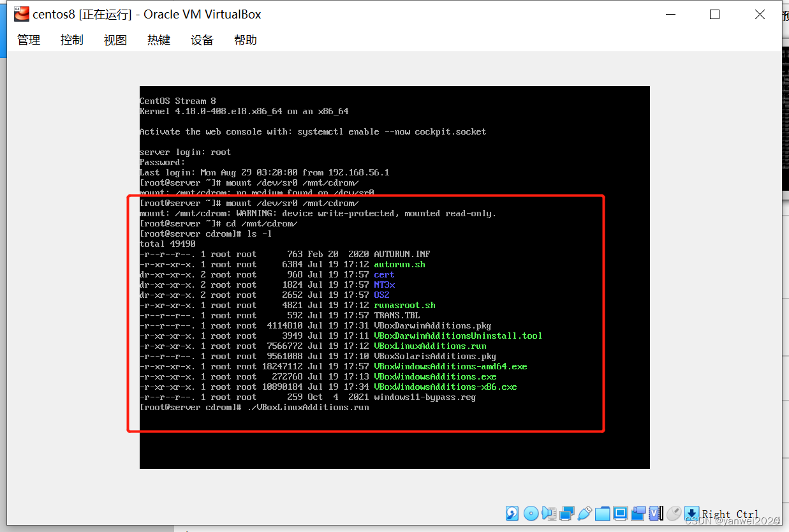Click the 'Password:' prompt line
Image resolution: width=789 pixels, height=532 pixels.
click(163, 162)
